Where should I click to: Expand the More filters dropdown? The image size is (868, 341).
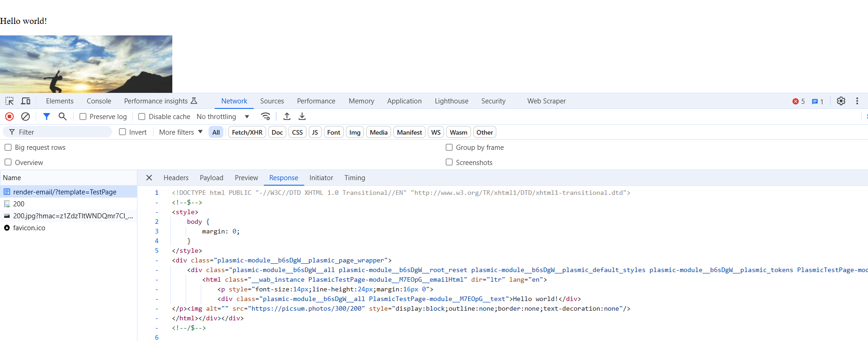pos(181,132)
